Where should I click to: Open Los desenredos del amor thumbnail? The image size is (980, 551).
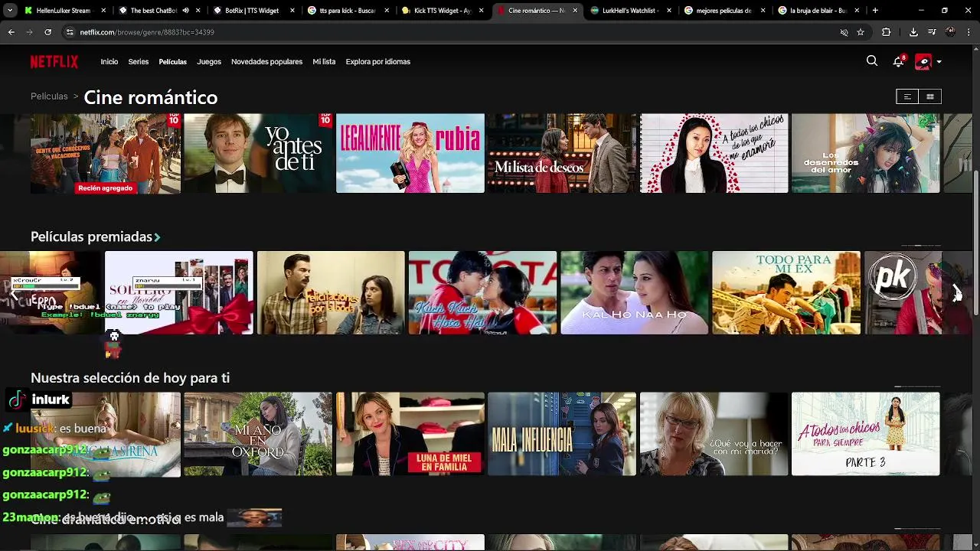866,153
